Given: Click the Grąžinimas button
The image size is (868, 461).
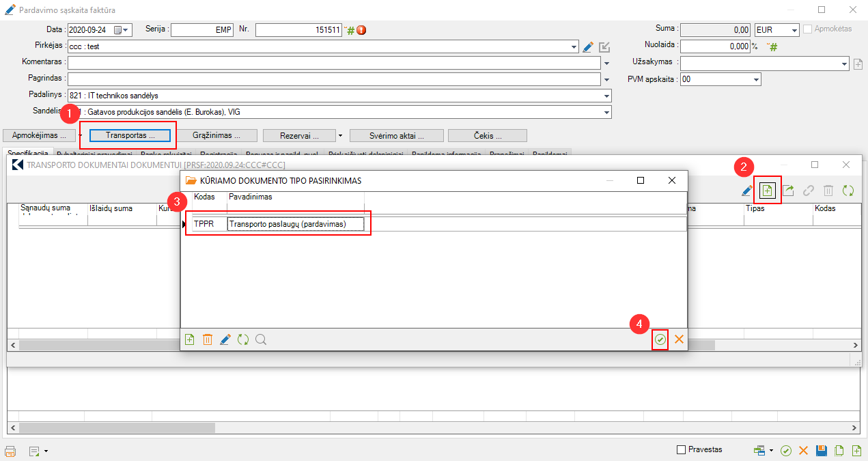Looking at the screenshot, I should [x=215, y=135].
